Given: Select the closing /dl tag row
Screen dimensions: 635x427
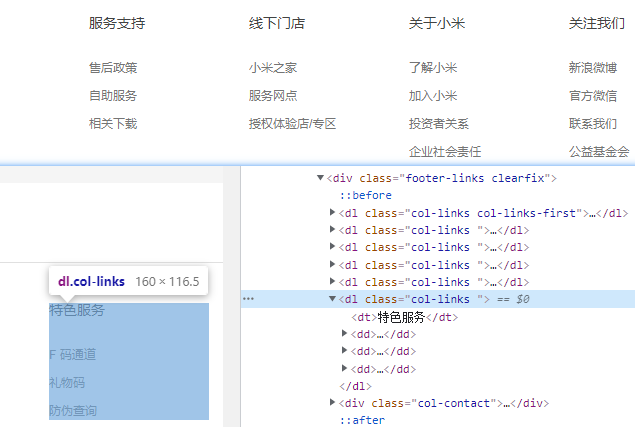Looking at the screenshot, I should (x=356, y=386).
